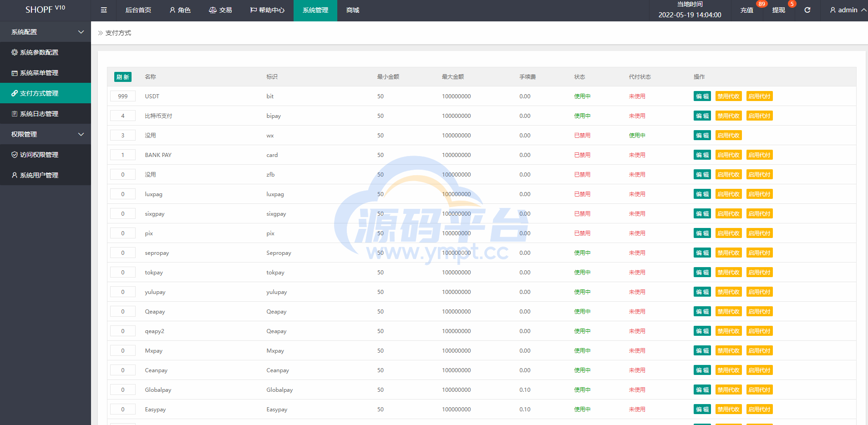Click 禁用代收 for USDT row
This screenshot has height=425, width=868.
[x=729, y=96]
